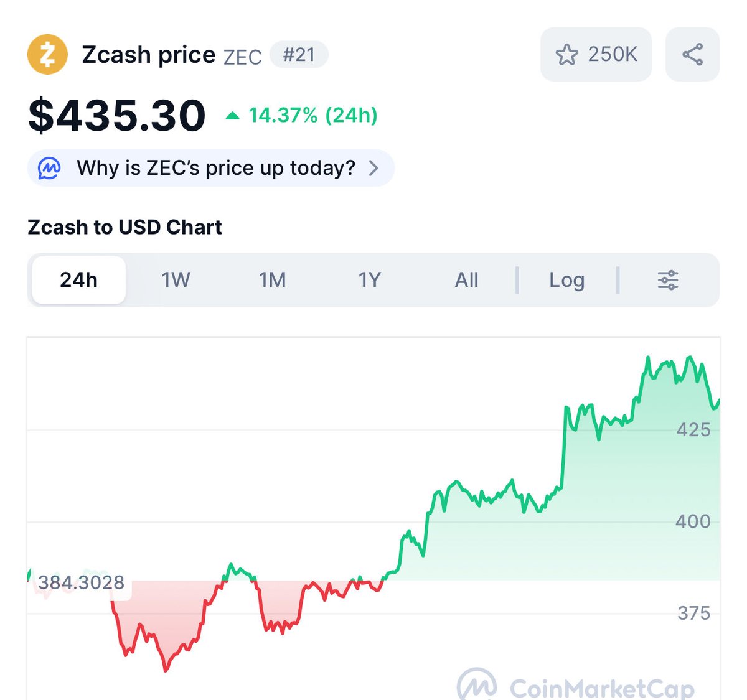Click the ZEC ticker symbol text
The image size is (747, 700).
(243, 57)
